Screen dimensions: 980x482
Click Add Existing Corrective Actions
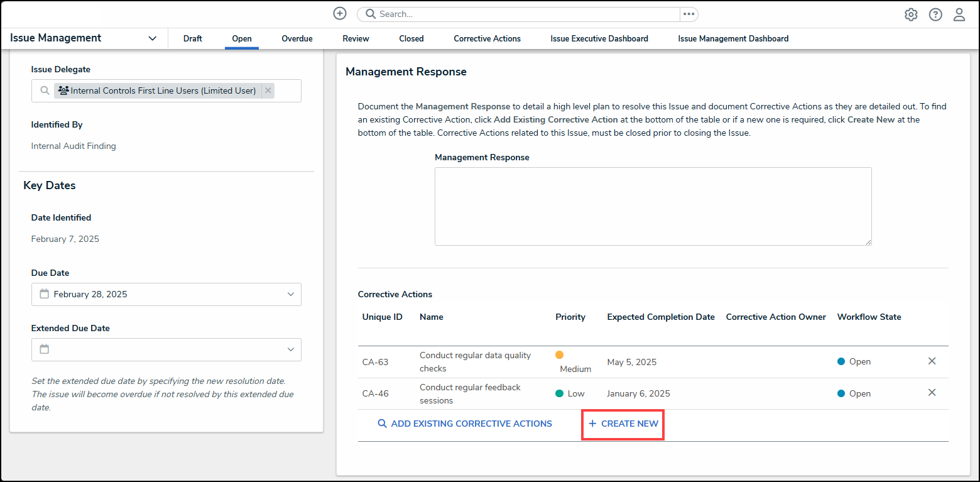point(464,424)
